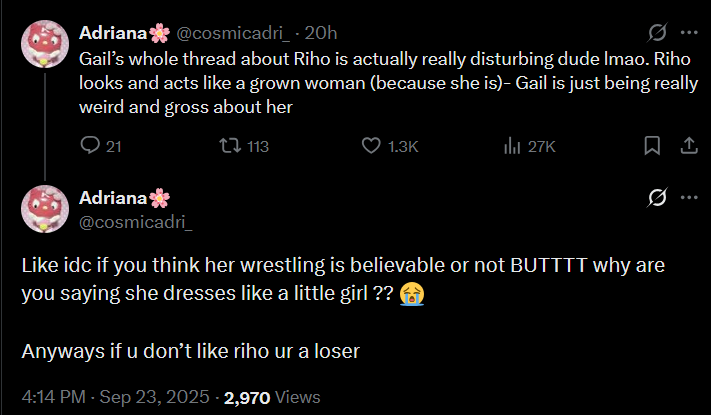Open Adriana's avatar on the second tweet
The image size is (711, 415).
46,209
